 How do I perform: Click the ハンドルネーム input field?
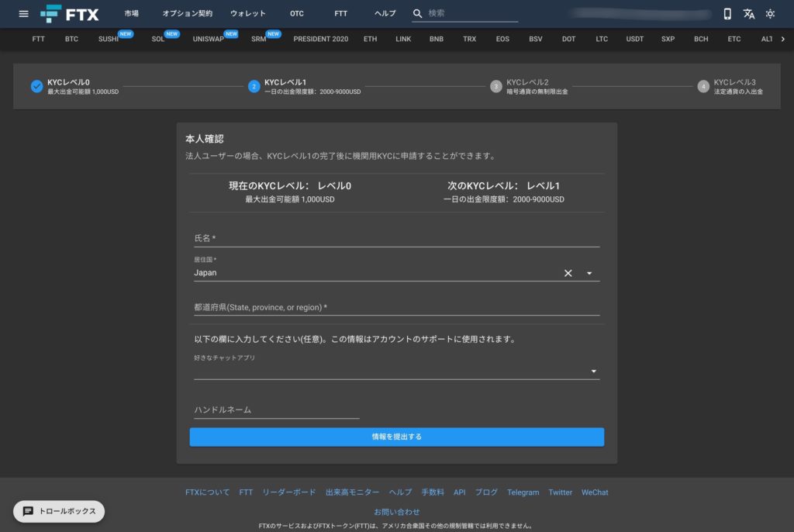pyautogui.click(x=277, y=409)
